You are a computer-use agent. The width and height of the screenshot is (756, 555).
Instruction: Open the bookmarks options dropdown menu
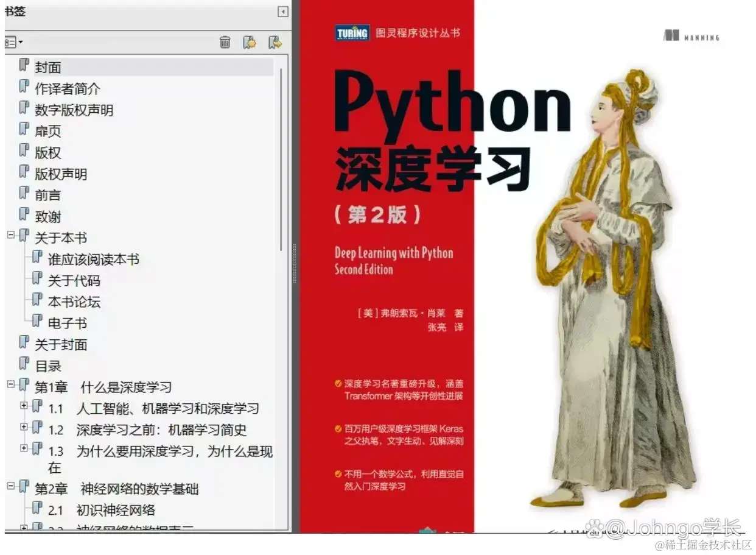click(13, 42)
